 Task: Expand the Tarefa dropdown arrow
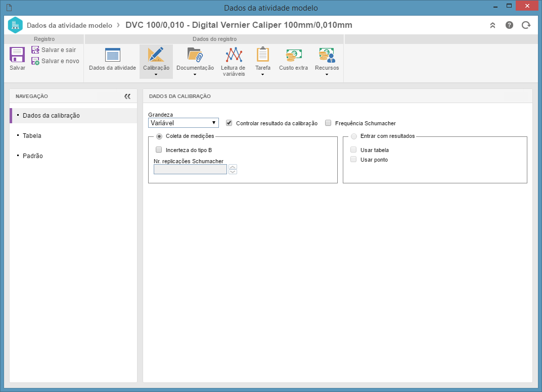263,75
